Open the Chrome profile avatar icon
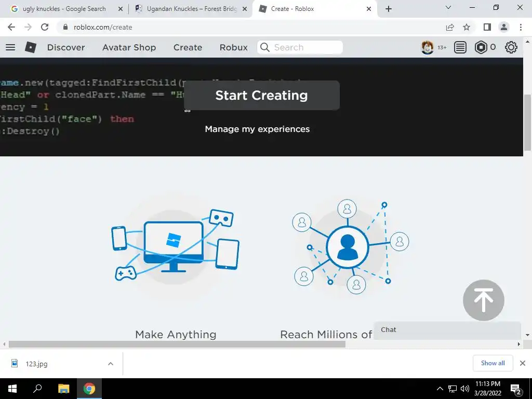Image resolution: width=532 pixels, height=399 pixels. coord(504,27)
